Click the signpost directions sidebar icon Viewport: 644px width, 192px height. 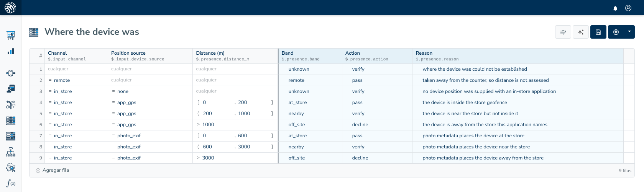[11, 104]
